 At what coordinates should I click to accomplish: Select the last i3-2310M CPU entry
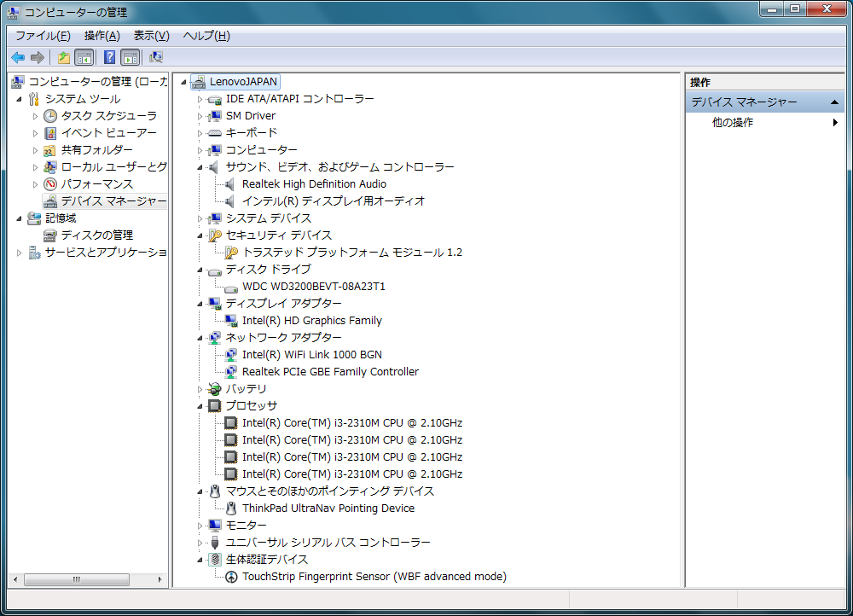tap(352, 474)
